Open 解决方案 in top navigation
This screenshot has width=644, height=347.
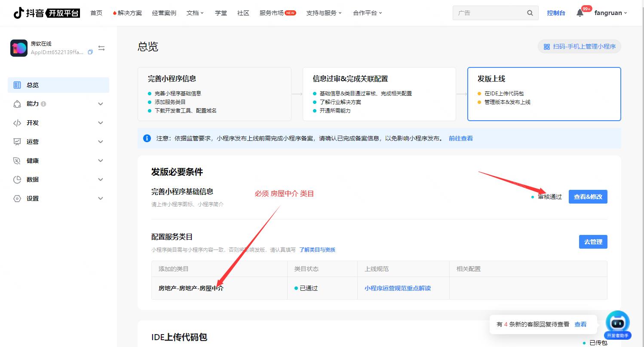pos(129,13)
